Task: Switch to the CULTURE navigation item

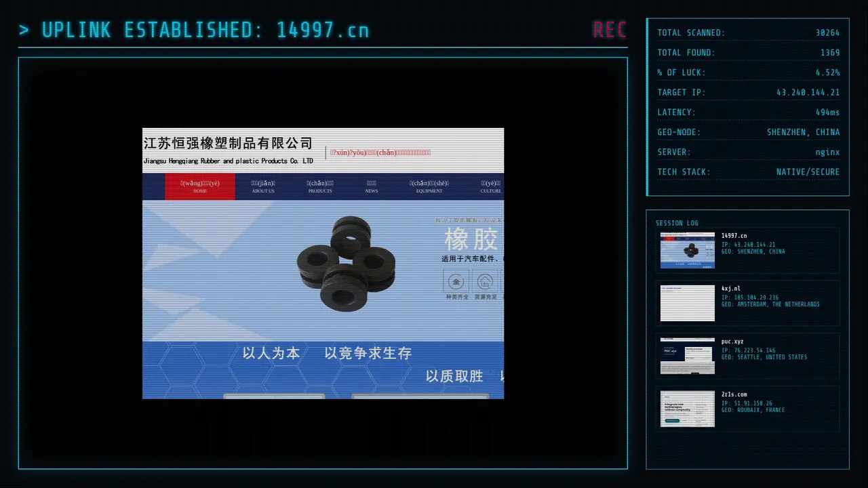Action: point(491,186)
